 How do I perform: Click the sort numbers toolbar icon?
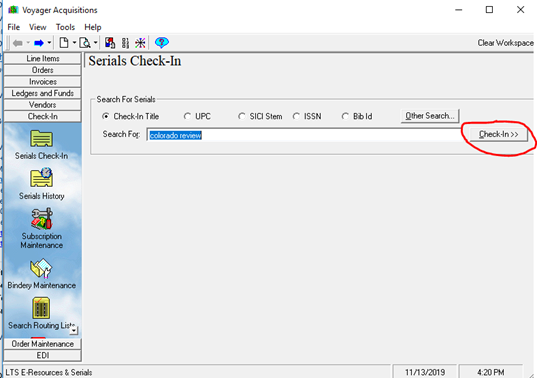click(125, 43)
